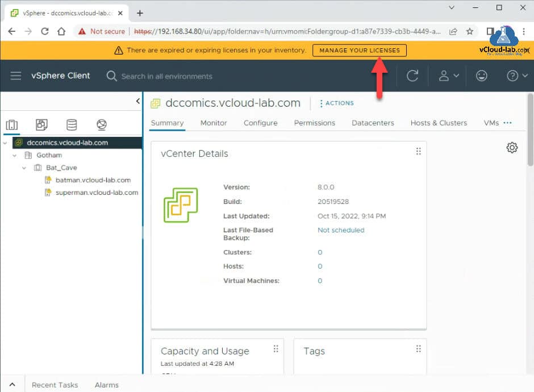Focus the Search in all environments field
This screenshot has height=392, width=534.
167,76
